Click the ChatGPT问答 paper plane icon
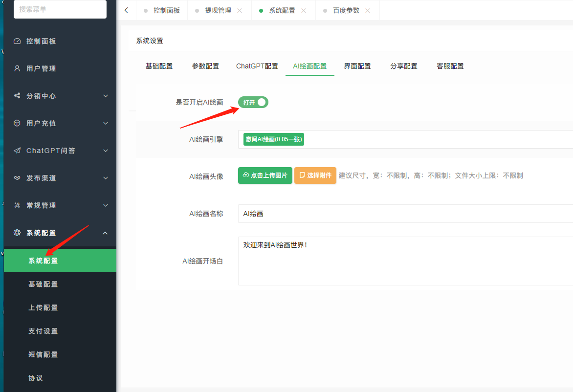Screen dimensions: 573x392 point(17,151)
